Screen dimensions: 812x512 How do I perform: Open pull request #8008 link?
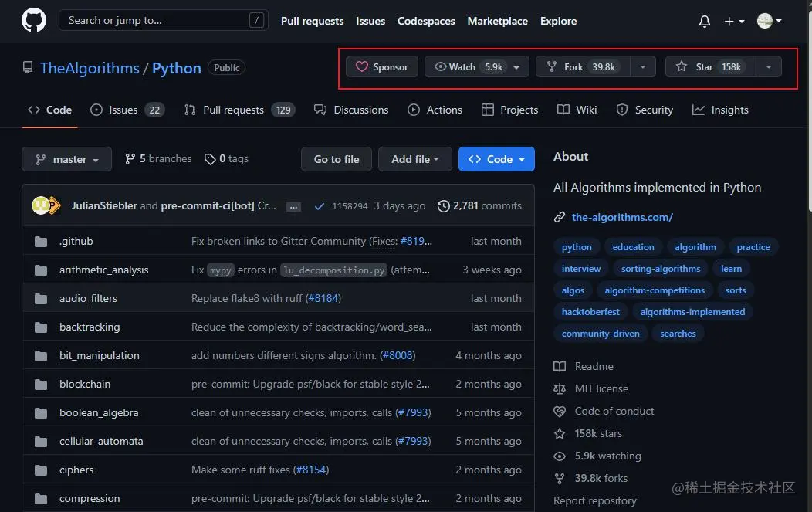point(398,355)
